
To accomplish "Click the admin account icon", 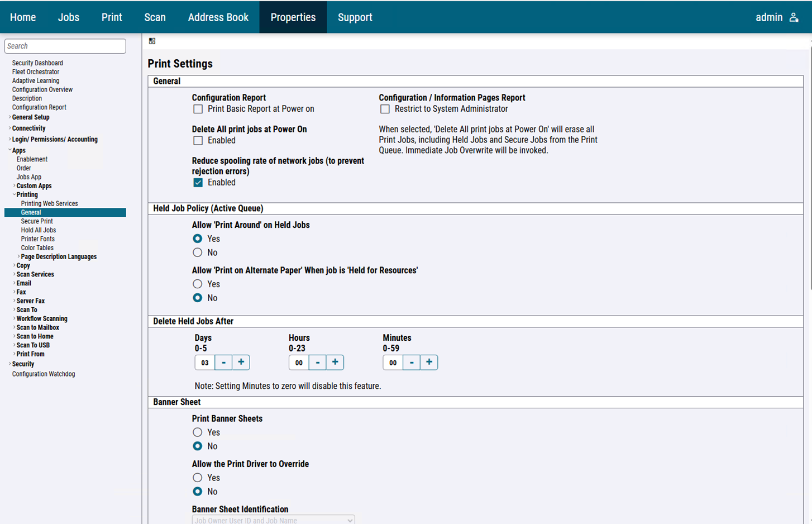I will (795, 17).
